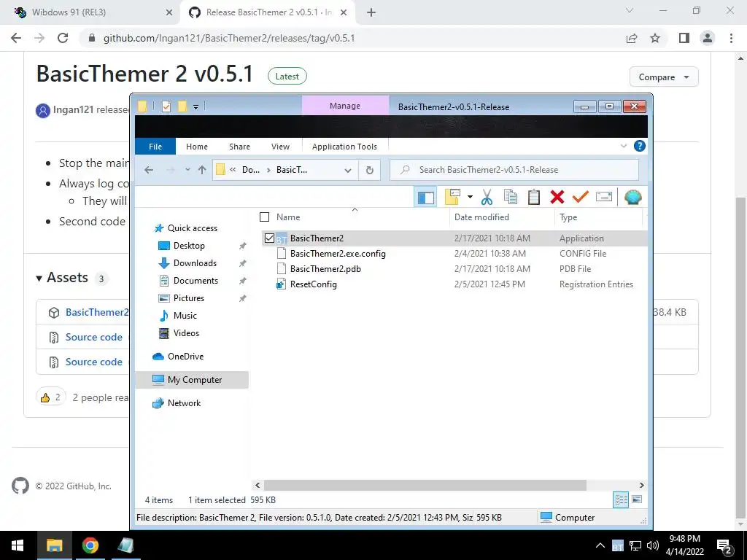
Task: Sort by the Name column header
Action: pyautogui.click(x=288, y=217)
